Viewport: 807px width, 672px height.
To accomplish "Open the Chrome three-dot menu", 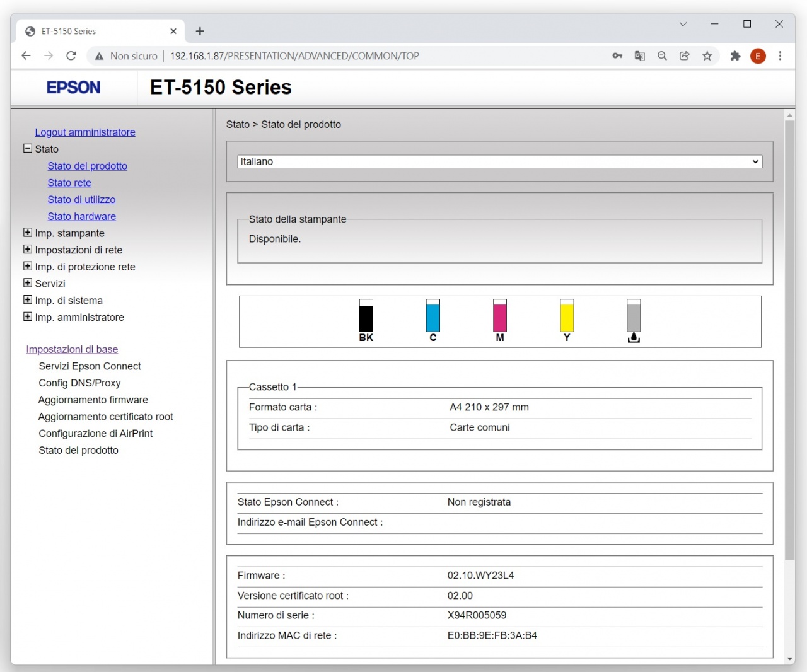I will (781, 55).
